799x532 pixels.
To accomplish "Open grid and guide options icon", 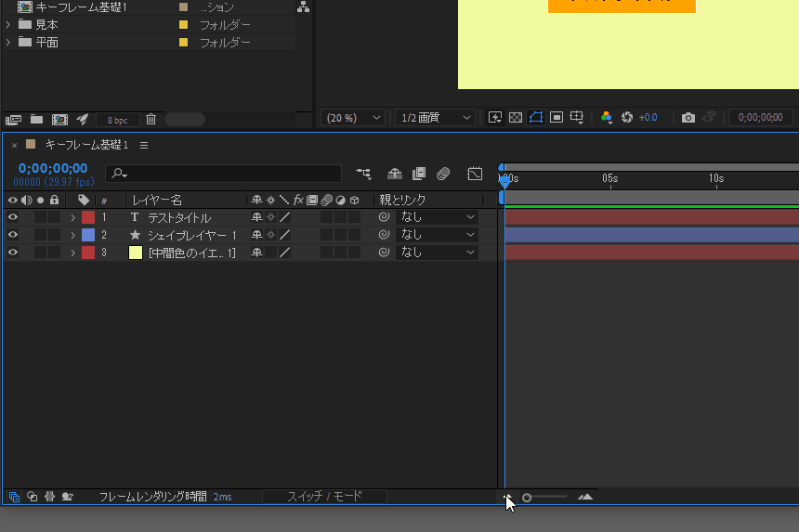I will [577, 118].
